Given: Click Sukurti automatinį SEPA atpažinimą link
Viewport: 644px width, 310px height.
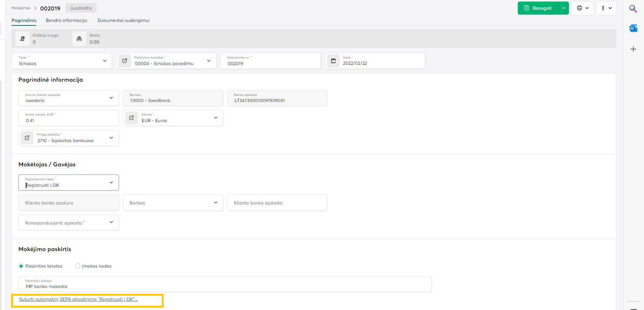Looking at the screenshot, I should click(x=78, y=299).
